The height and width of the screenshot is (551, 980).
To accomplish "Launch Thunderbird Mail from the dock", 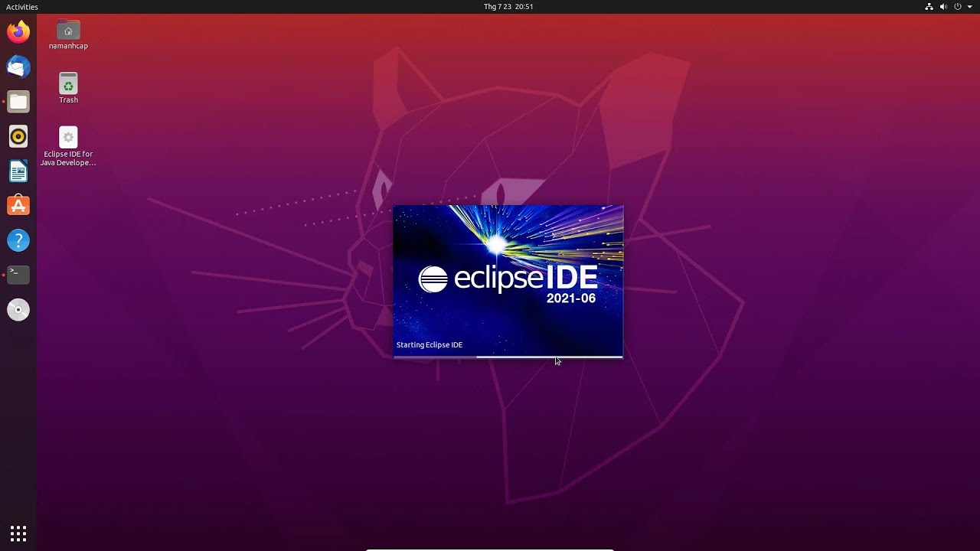I will click(18, 67).
